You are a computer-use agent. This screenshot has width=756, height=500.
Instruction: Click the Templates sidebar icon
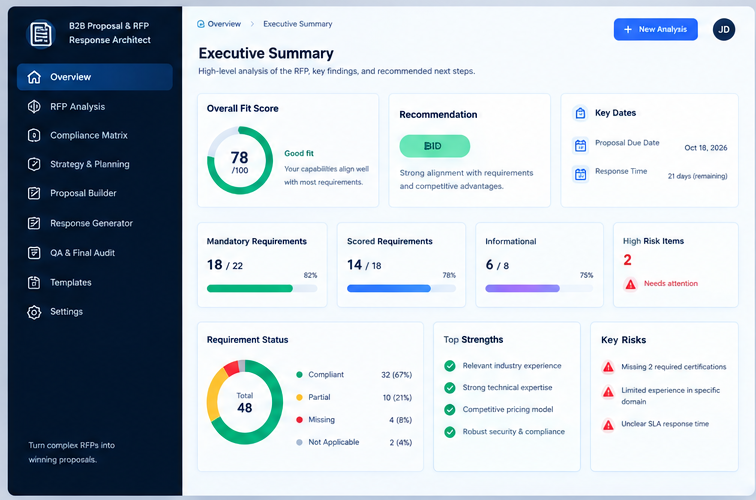(x=34, y=283)
